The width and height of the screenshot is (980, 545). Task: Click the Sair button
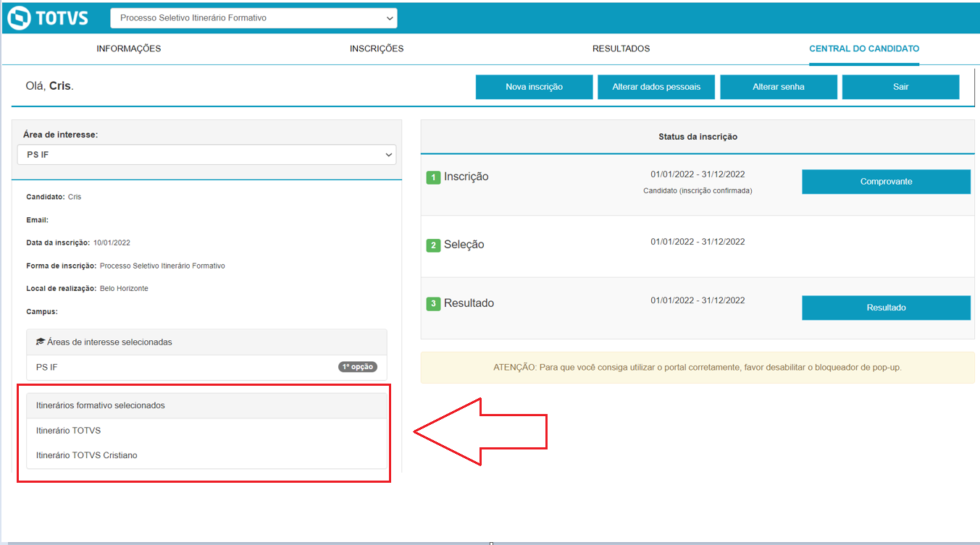click(x=901, y=87)
